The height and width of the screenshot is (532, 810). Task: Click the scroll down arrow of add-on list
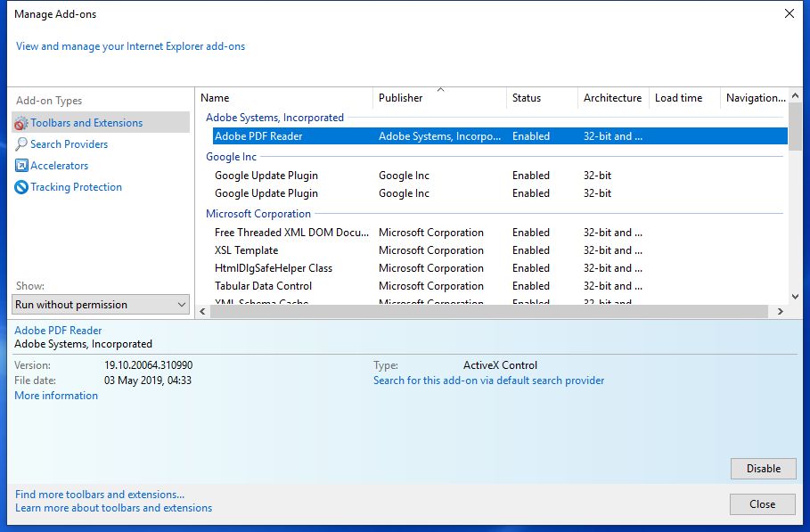(796, 297)
